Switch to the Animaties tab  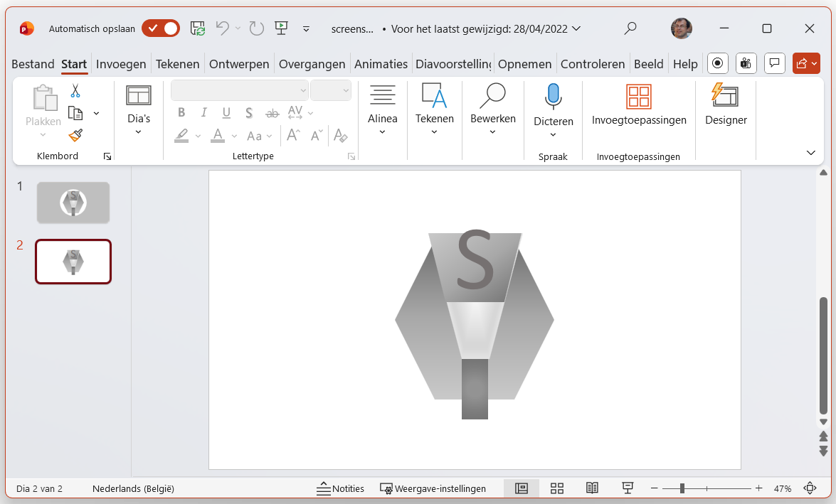381,63
